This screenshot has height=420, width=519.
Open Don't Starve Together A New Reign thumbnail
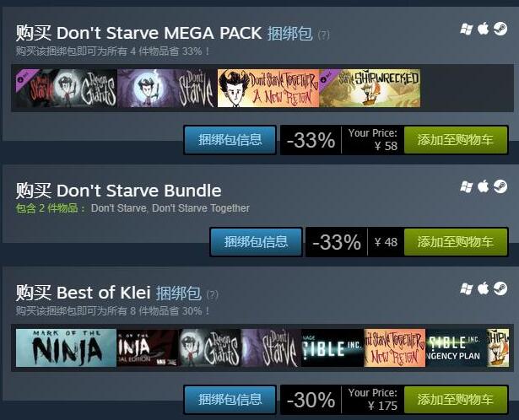pyautogui.click(x=268, y=88)
